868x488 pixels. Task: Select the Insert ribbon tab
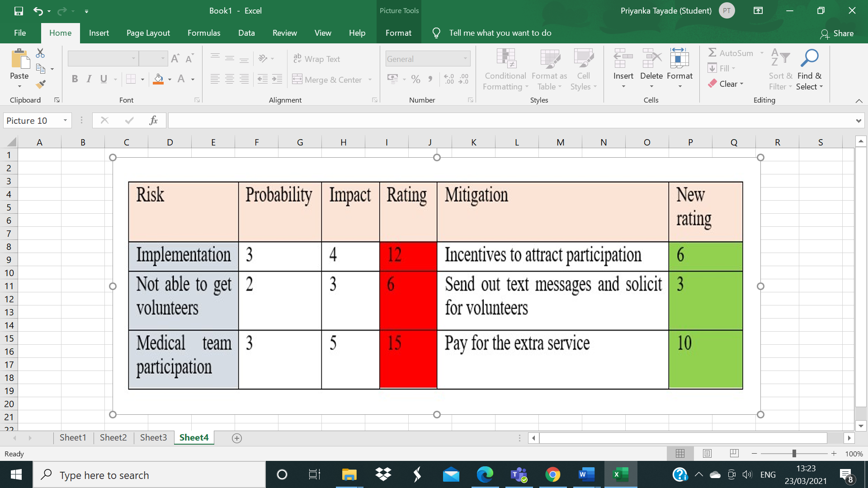(99, 32)
